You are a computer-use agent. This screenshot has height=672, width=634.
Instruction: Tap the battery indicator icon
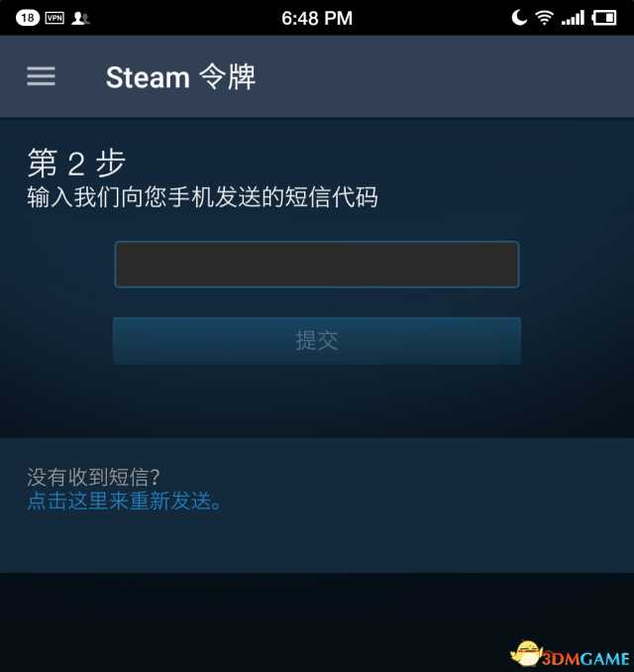[604, 18]
